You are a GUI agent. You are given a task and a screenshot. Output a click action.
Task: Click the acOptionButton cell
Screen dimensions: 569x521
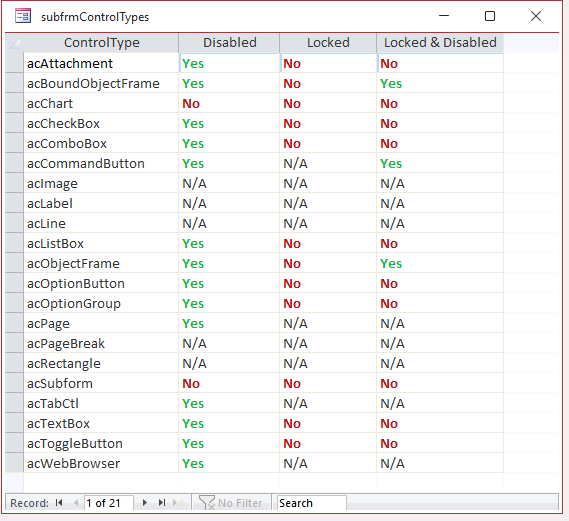[x=101, y=283]
